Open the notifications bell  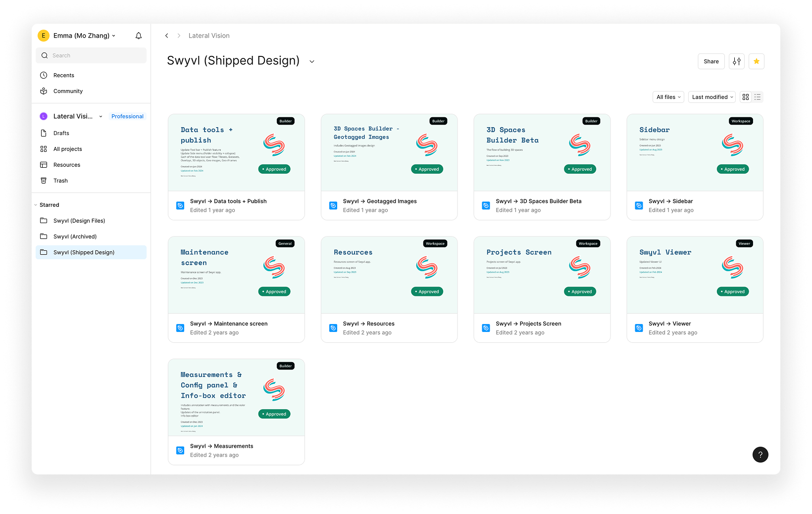point(139,36)
